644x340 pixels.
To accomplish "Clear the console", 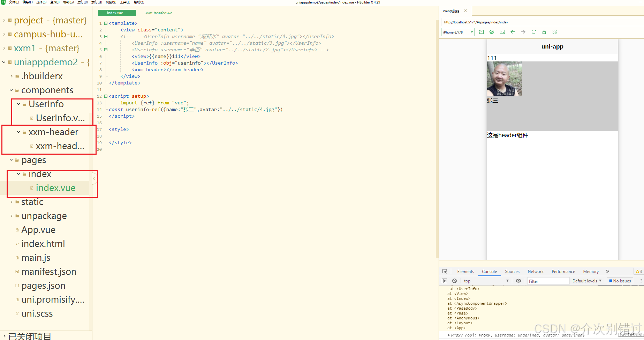I will 454,281.
